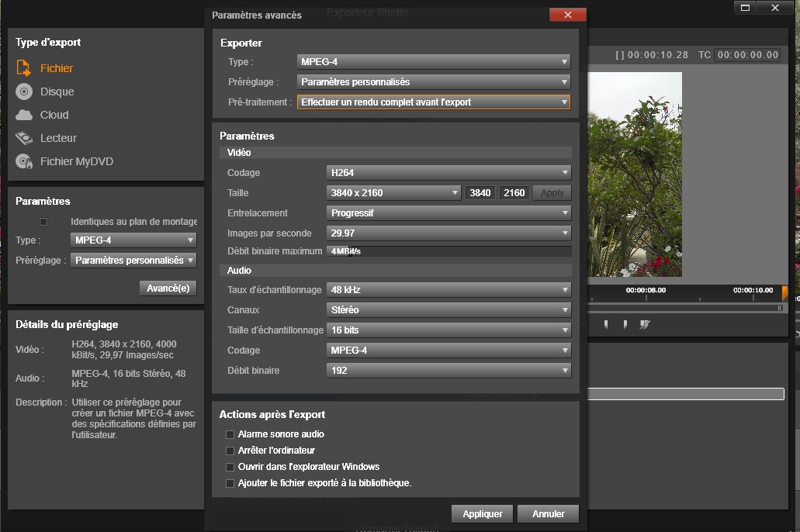
Task: Click the mark-out icon below the timeline
Action: tap(625, 324)
